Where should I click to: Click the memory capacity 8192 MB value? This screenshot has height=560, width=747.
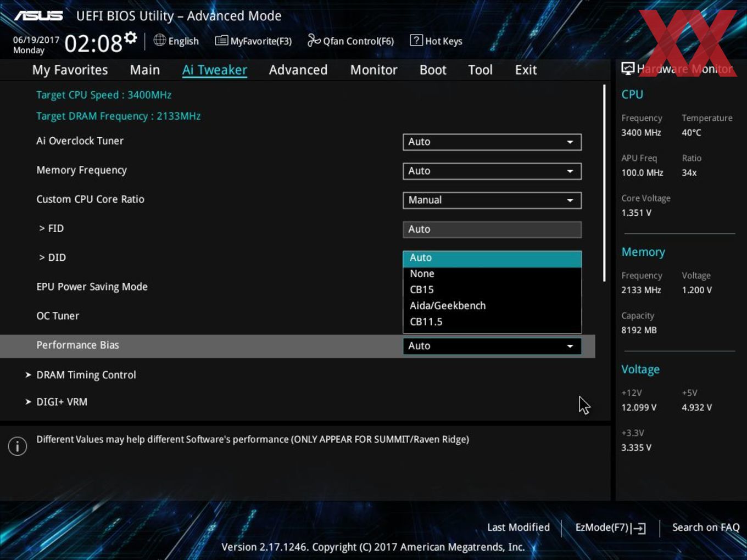pyautogui.click(x=639, y=330)
